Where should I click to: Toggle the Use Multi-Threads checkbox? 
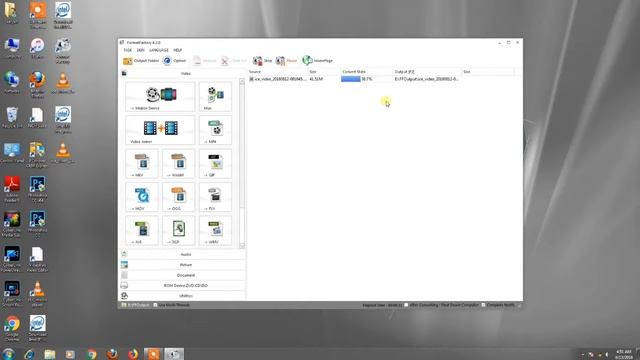156,305
